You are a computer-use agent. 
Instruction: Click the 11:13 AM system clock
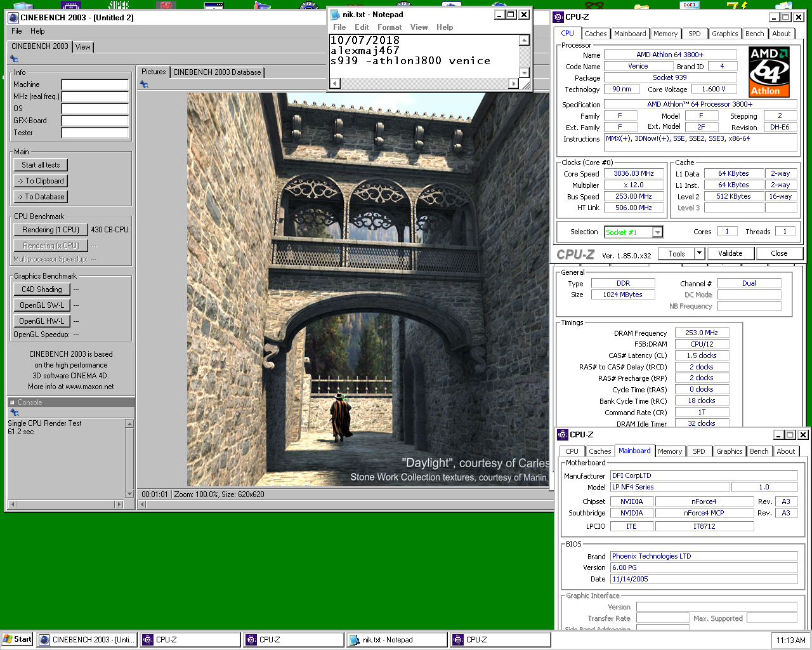791,640
